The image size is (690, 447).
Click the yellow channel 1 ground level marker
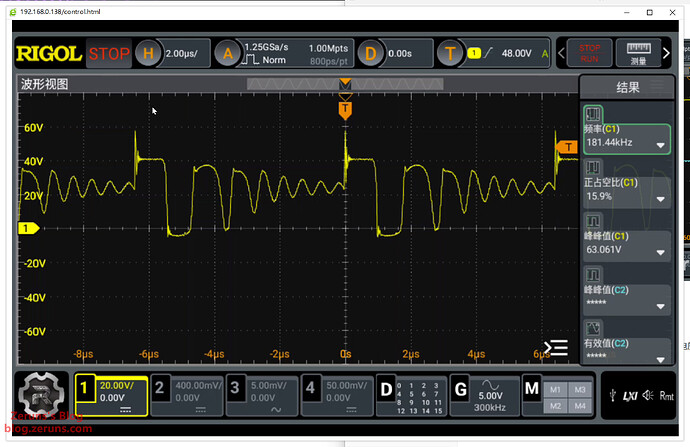pyautogui.click(x=26, y=229)
